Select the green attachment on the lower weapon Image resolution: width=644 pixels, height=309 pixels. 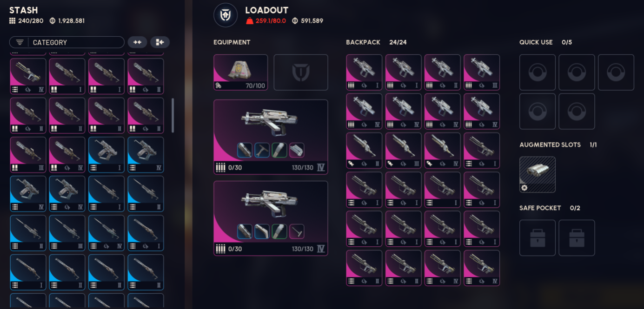click(x=279, y=231)
